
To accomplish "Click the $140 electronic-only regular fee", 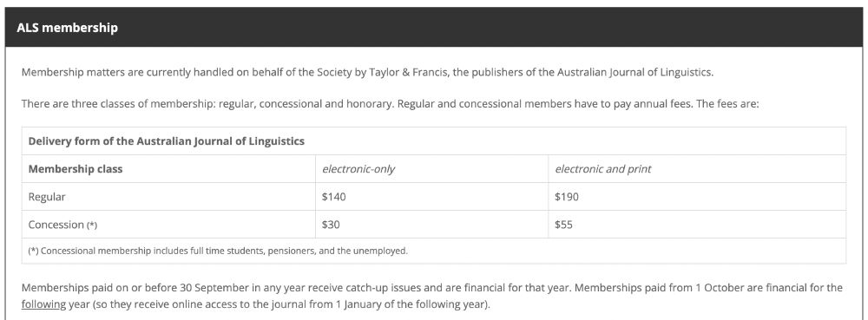I will [334, 197].
